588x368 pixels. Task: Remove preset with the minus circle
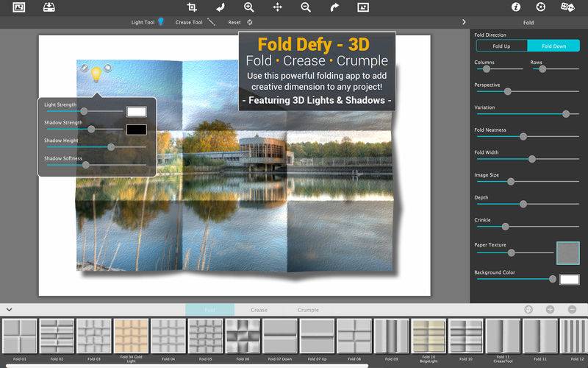pos(572,309)
